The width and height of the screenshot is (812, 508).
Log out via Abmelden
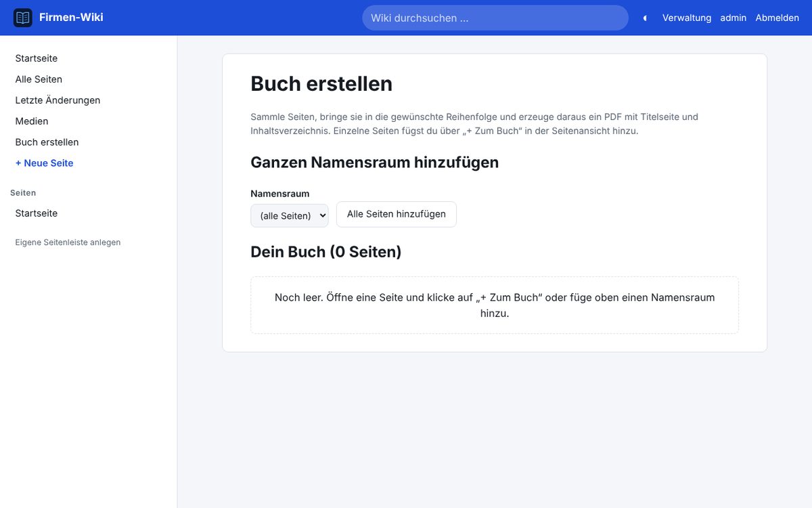(x=777, y=18)
